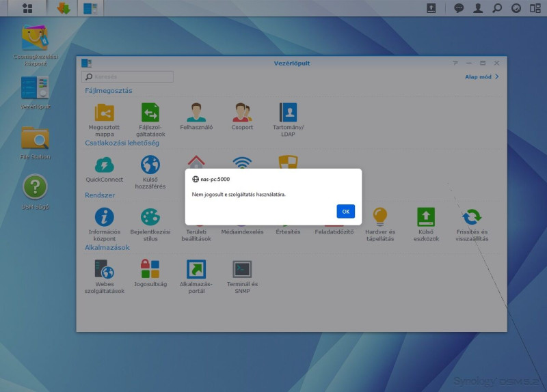The height and width of the screenshot is (392, 547).
Task: Open the Külső eszközök icon
Action: click(426, 216)
